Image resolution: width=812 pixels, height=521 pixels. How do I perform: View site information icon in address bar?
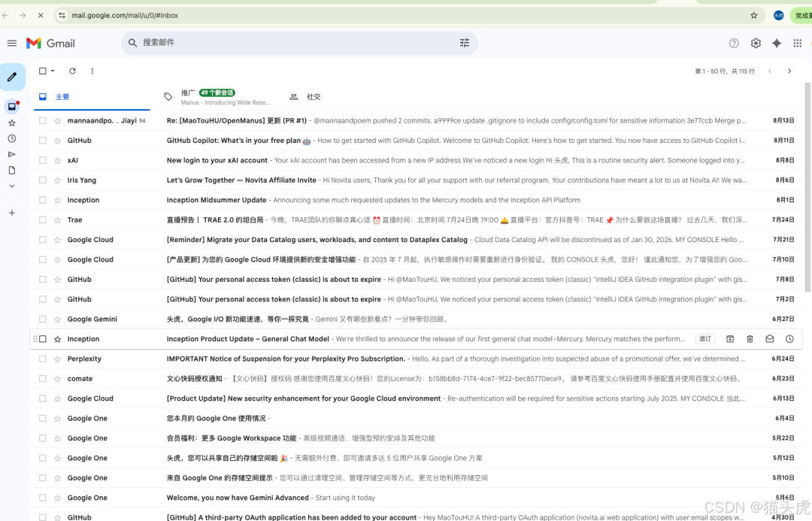pos(62,16)
